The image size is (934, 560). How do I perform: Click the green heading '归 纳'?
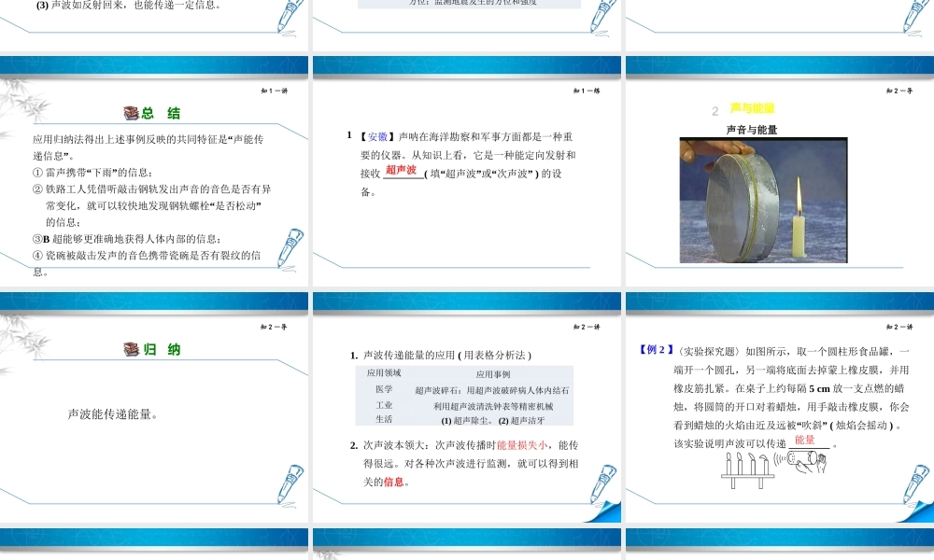click(x=162, y=349)
